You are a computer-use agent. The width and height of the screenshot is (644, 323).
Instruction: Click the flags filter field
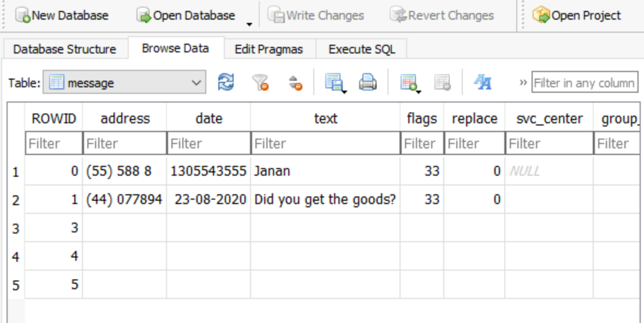point(422,143)
